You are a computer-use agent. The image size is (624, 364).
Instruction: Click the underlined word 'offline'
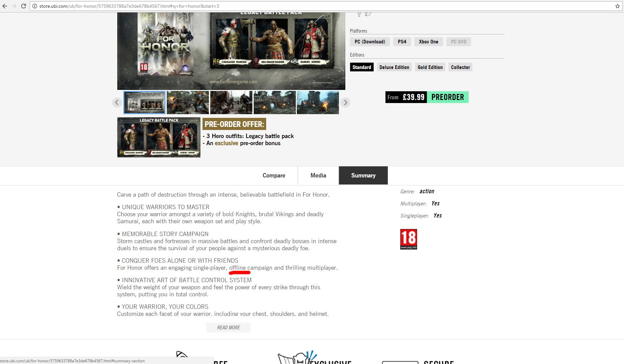[x=238, y=268]
